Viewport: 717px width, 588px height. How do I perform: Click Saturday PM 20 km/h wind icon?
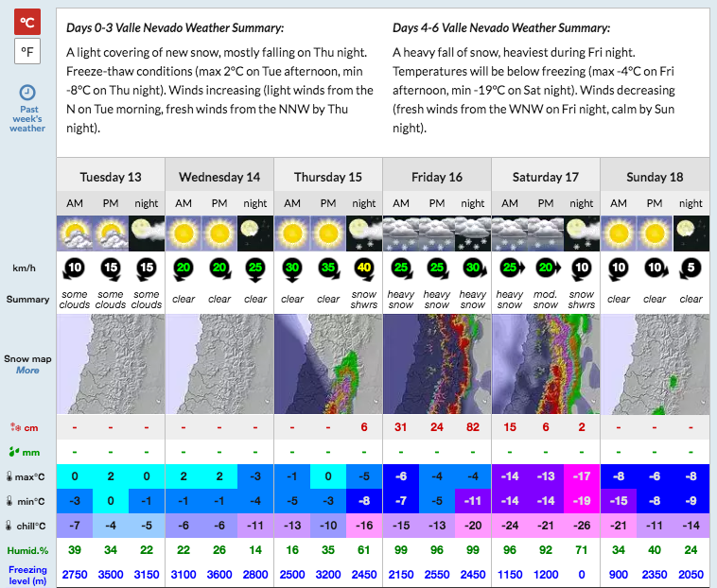(548, 268)
